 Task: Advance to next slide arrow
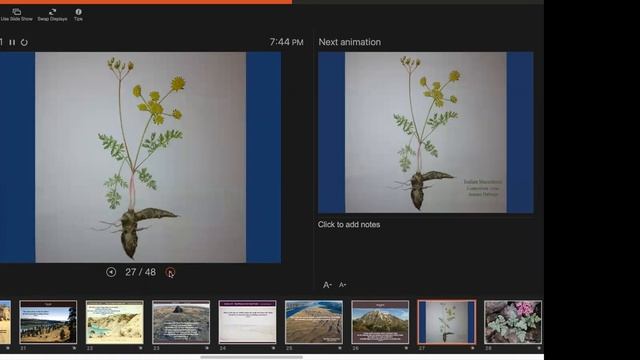click(170, 272)
